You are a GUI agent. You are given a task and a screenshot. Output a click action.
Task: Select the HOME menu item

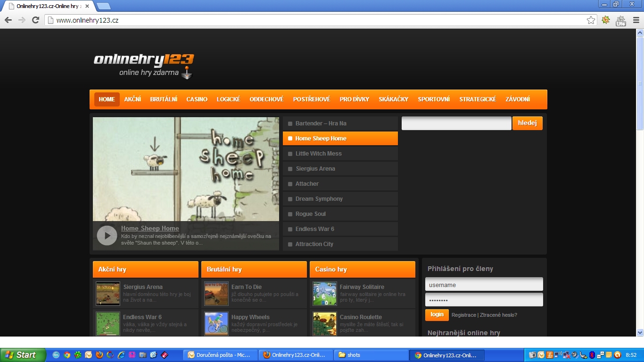(107, 99)
